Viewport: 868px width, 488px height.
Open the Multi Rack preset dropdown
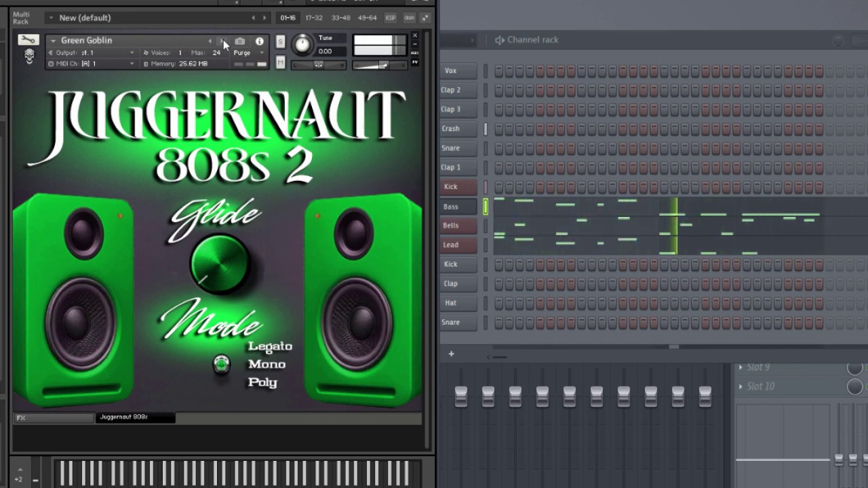[51, 18]
